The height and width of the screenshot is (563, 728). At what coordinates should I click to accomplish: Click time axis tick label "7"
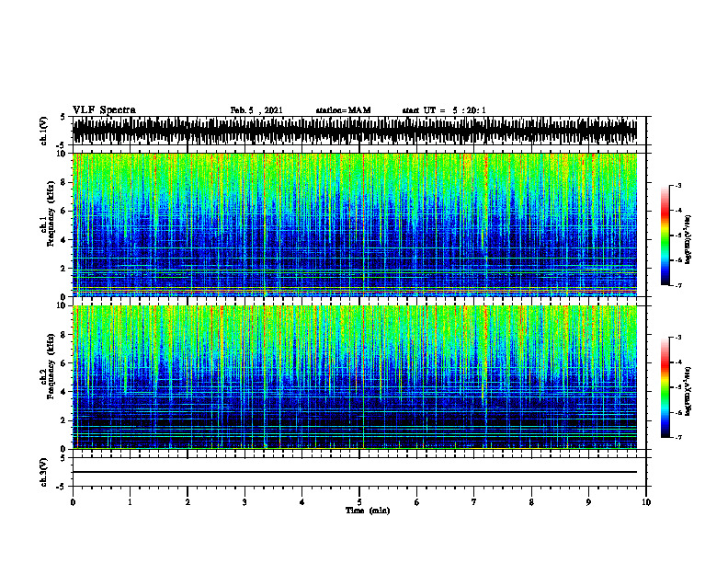click(x=474, y=502)
